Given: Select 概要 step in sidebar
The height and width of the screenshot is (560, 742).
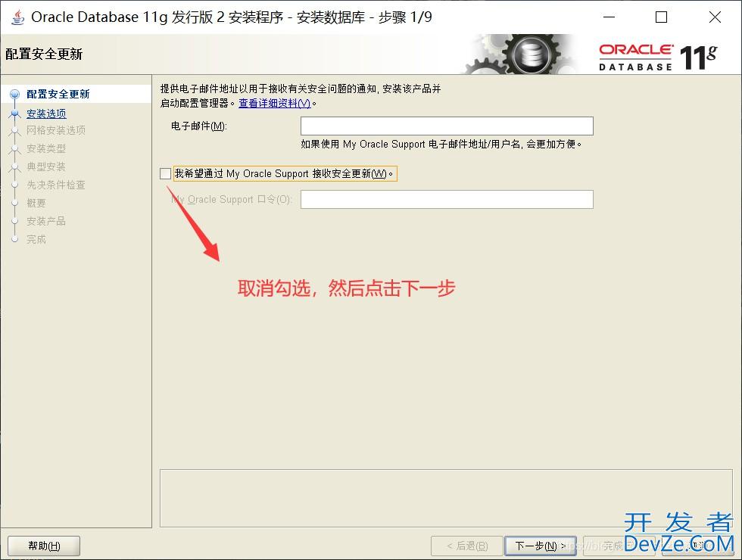Looking at the screenshot, I should [x=36, y=203].
